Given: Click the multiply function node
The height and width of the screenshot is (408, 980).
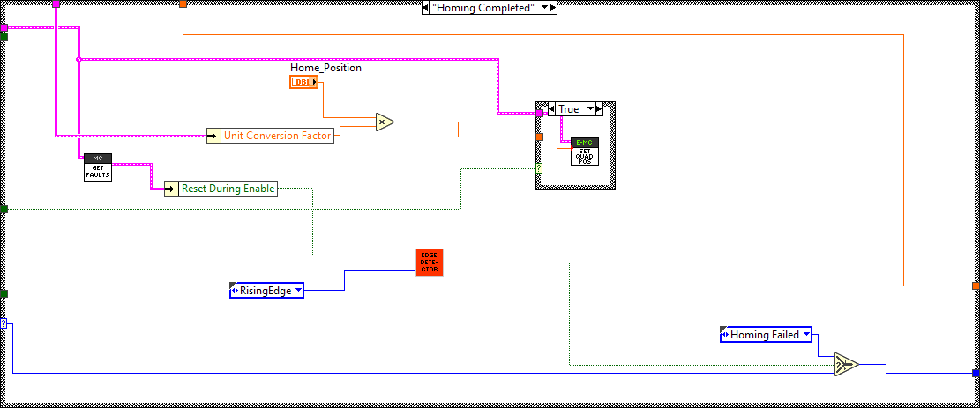Looking at the screenshot, I should [x=384, y=122].
